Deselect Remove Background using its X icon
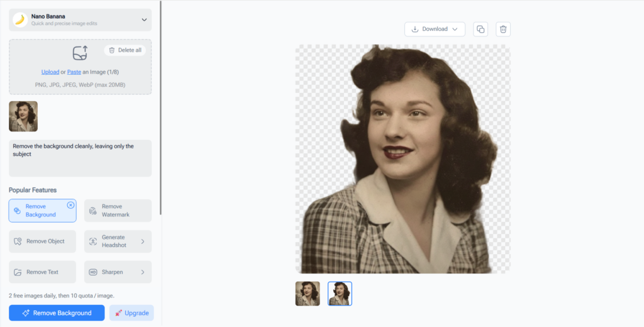Viewport: 644px width, 327px height. click(70, 205)
